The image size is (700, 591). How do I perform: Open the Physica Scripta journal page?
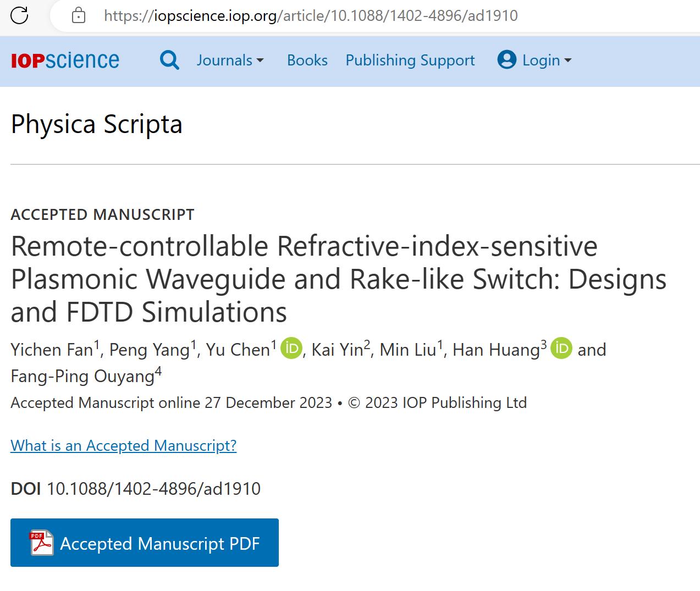point(96,124)
